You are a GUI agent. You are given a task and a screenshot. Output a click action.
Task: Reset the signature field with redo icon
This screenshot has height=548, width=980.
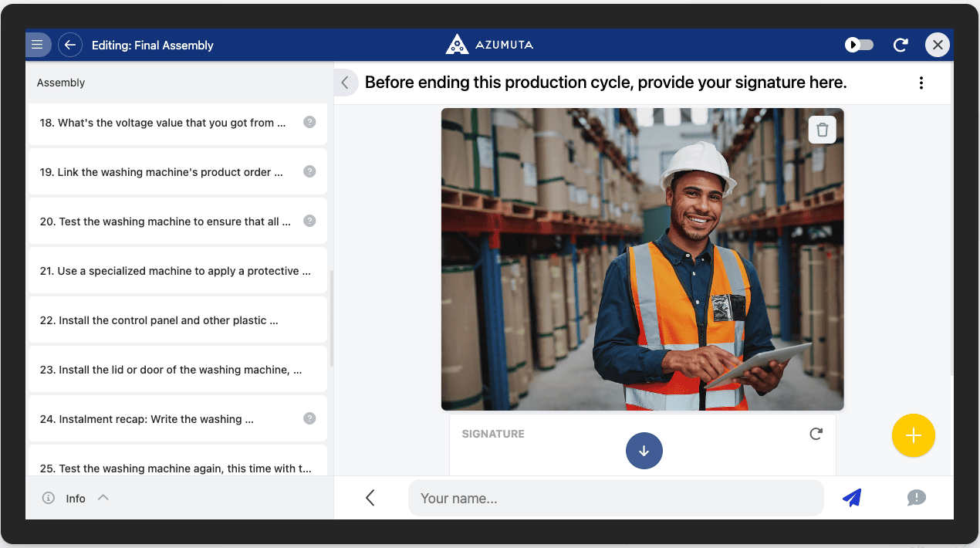pos(816,434)
